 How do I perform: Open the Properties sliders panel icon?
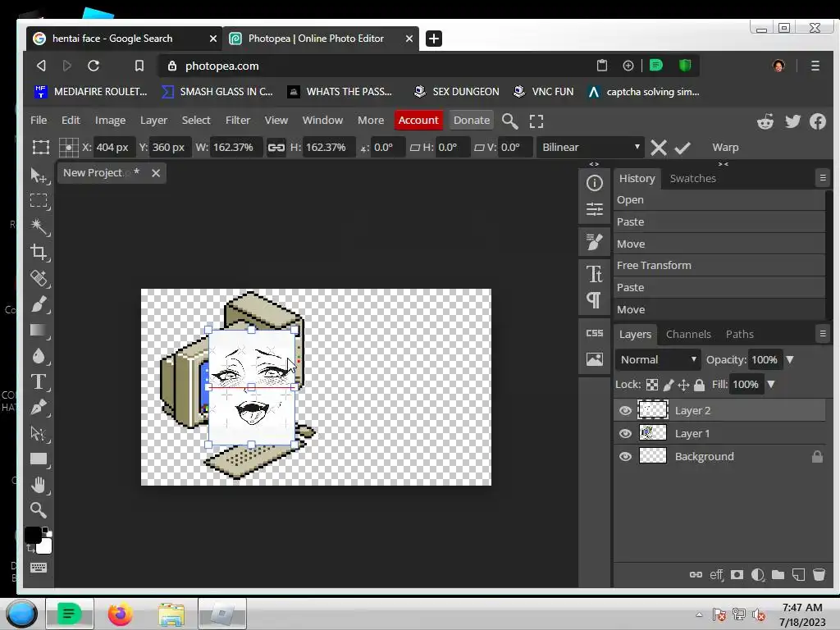coord(594,209)
